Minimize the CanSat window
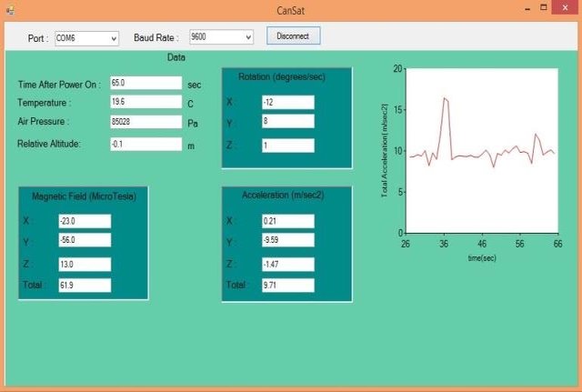The height and width of the screenshot is (392, 582). coord(527,8)
